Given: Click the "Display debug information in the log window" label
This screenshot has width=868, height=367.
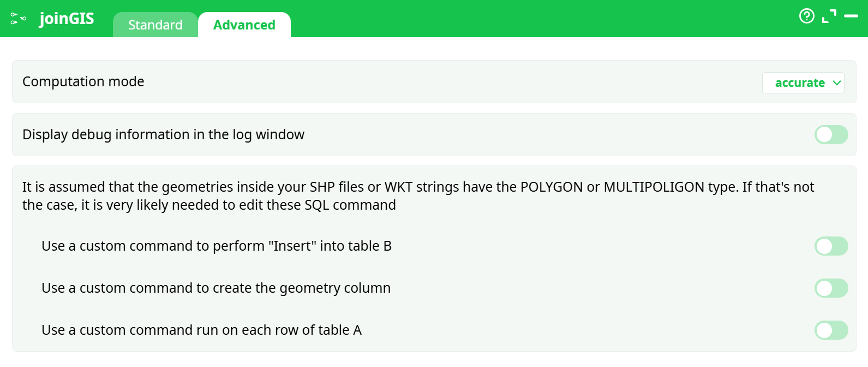Looking at the screenshot, I should point(163,135).
